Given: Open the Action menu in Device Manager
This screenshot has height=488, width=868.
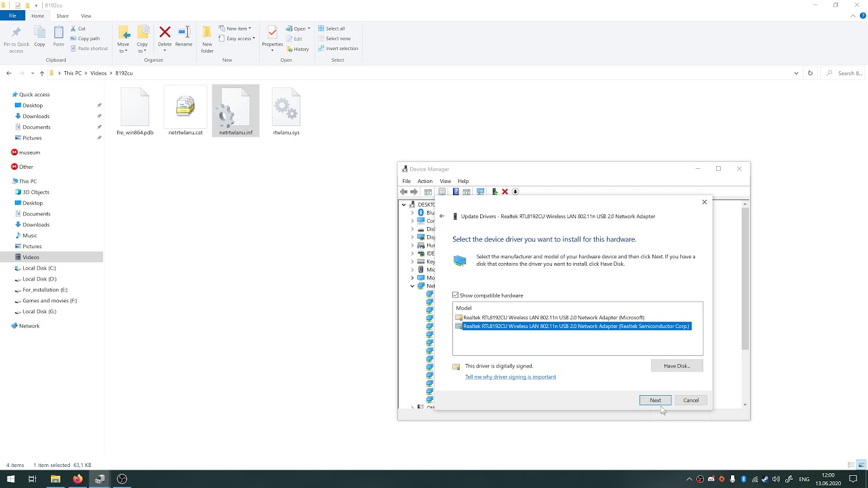Looking at the screenshot, I should point(425,181).
